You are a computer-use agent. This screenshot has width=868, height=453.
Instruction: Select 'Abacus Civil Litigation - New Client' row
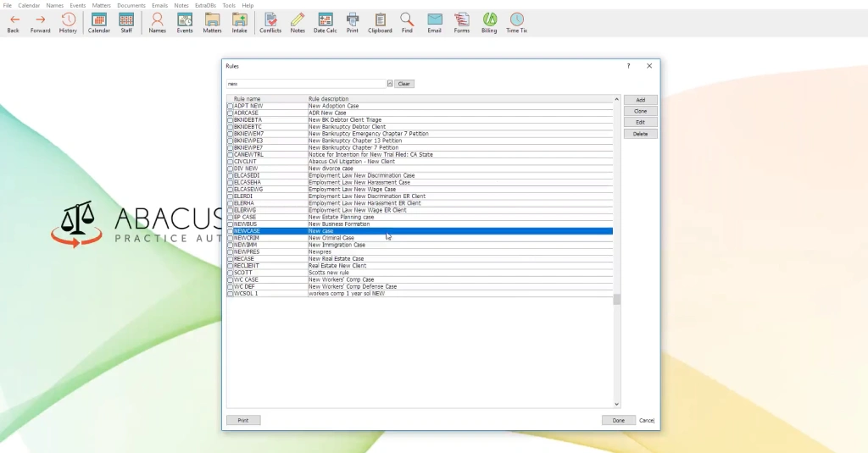420,162
